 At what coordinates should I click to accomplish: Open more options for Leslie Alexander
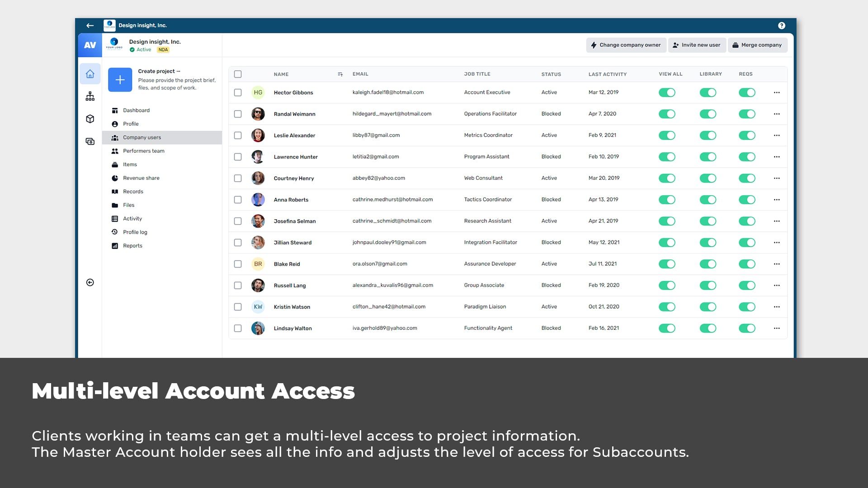(x=777, y=135)
